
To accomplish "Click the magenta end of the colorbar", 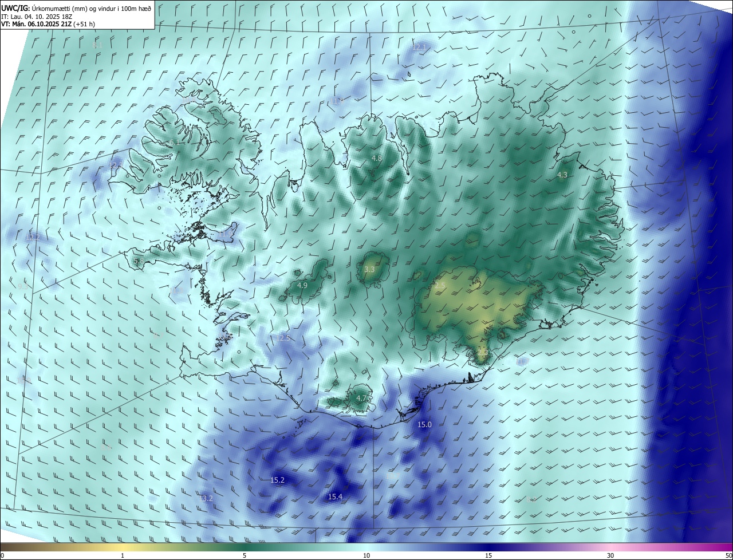I will 724,547.
